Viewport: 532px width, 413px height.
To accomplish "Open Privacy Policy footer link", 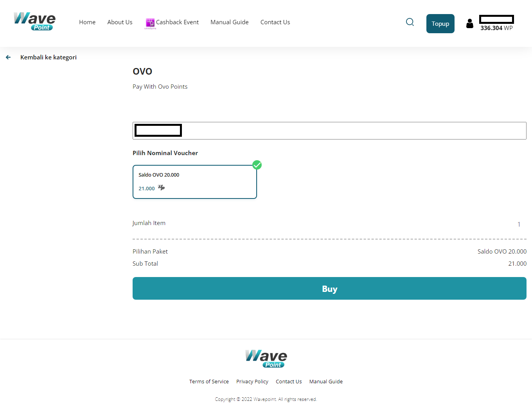I will 252,382.
